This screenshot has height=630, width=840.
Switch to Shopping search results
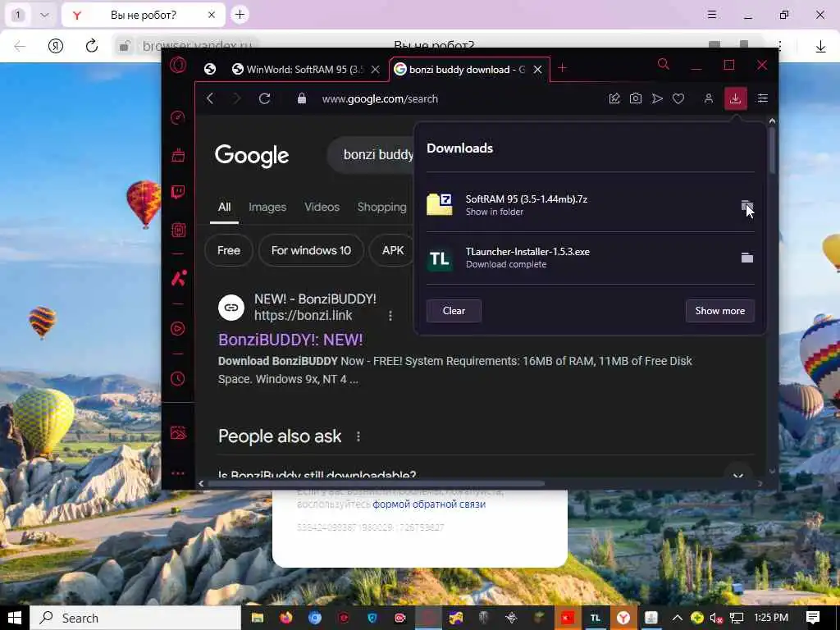tap(382, 207)
